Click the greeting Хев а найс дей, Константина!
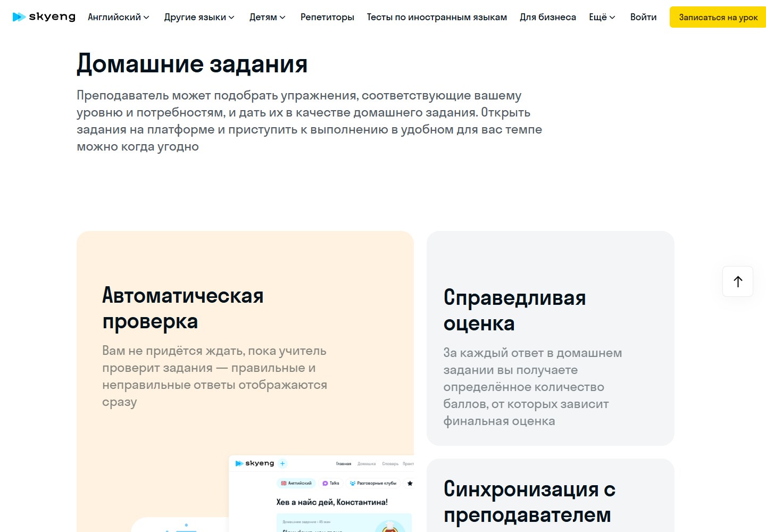766x532 pixels. [332, 502]
